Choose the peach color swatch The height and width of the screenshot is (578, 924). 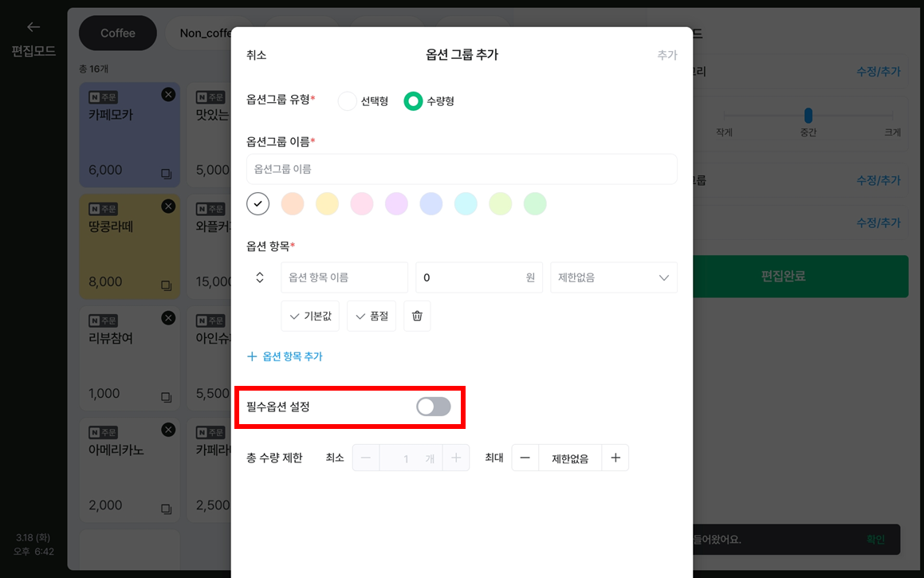(293, 204)
